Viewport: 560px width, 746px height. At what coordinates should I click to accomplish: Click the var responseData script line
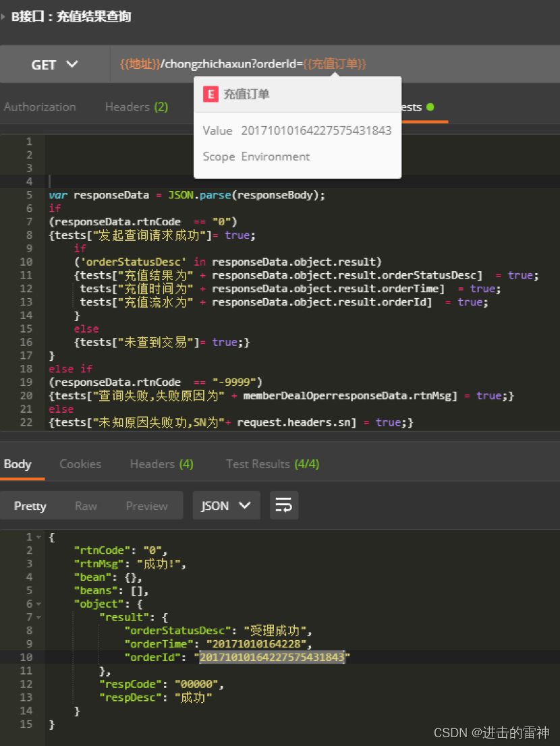(x=187, y=195)
